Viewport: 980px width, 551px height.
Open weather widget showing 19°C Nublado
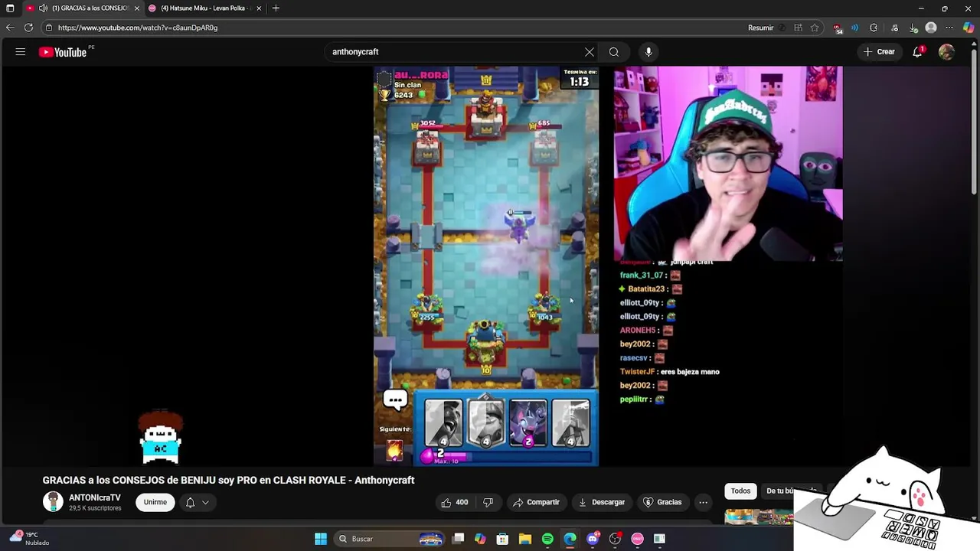tap(28, 538)
